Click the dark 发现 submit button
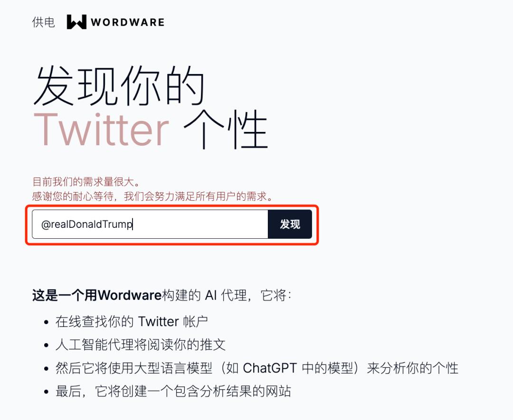The width and height of the screenshot is (513, 420). tap(290, 224)
